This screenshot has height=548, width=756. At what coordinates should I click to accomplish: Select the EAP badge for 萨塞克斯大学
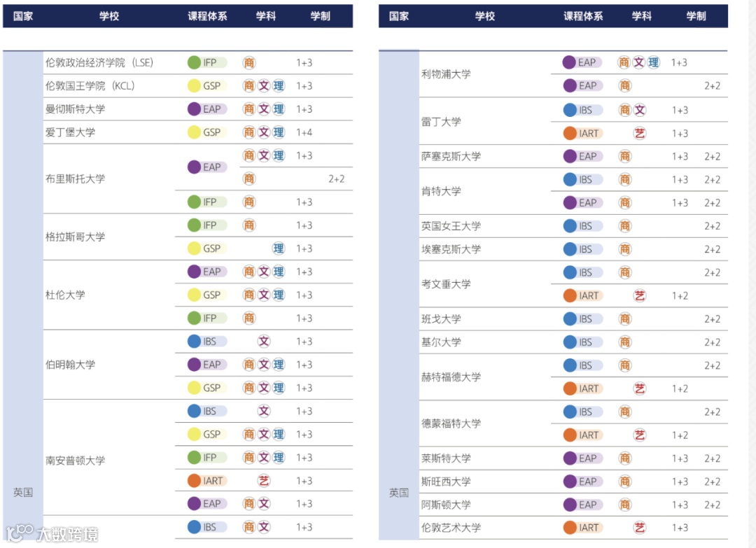[582, 156]
